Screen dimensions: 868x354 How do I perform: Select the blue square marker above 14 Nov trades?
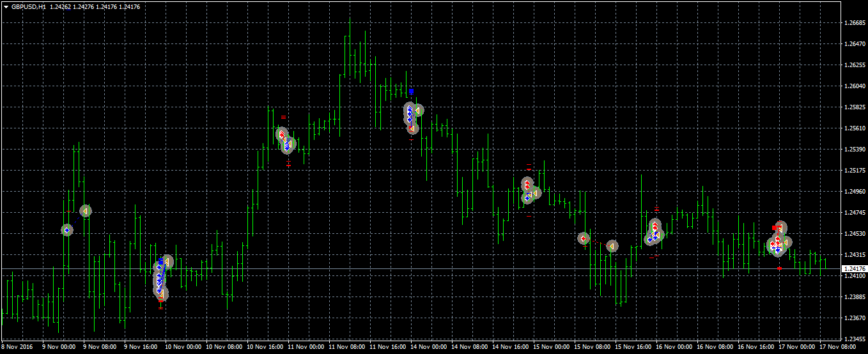(x=411, y=91)
